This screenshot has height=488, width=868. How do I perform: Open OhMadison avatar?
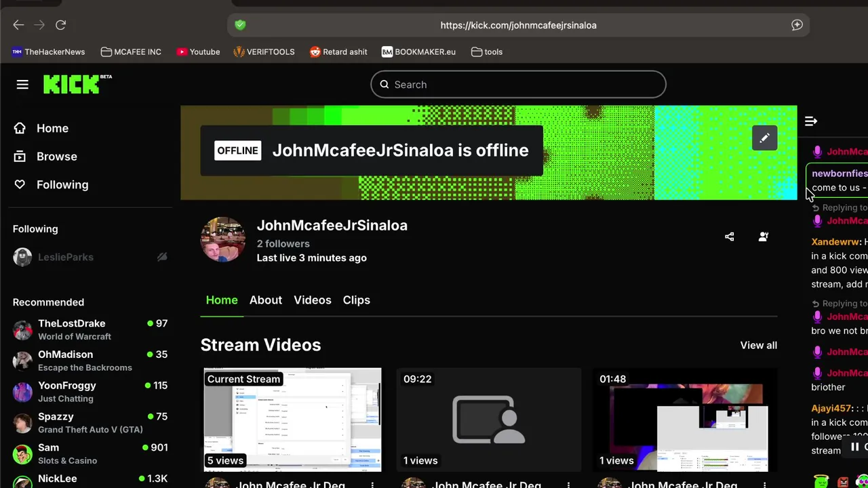pyautogui.click(x=22, y=361)
